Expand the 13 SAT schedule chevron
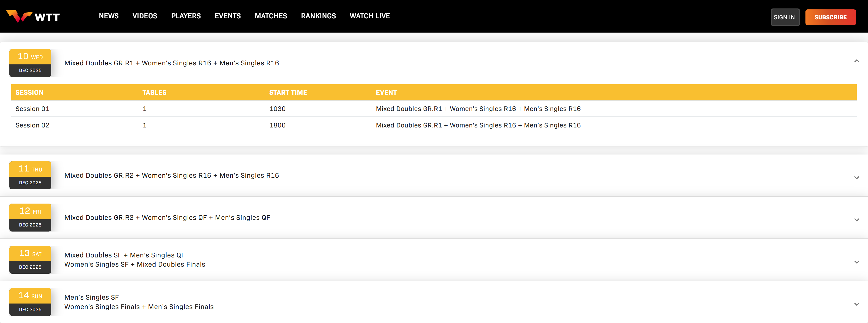Image resolution: width=868 pixels, height=323 pixels. [x=856, y=262]
